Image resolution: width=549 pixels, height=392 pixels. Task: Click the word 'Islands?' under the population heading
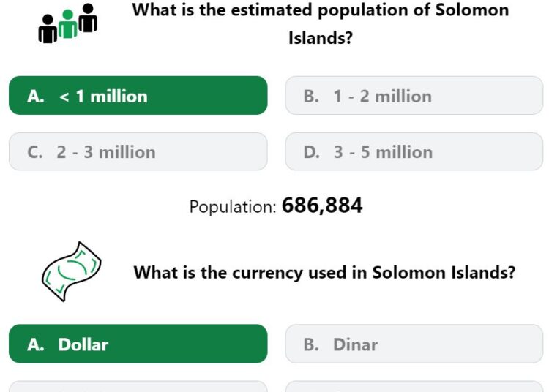321,38
